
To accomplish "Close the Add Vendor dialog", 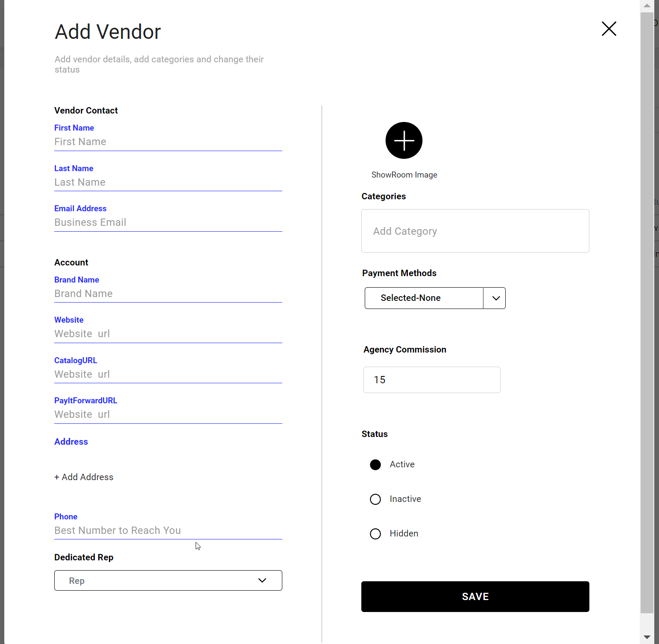I will pyautogui.click(x=609, y=29).
